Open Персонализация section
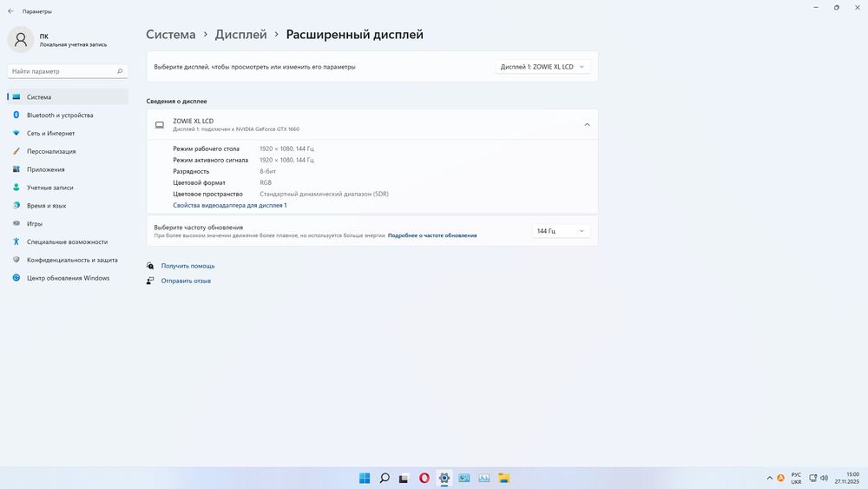This screenshot has width=868, height=489. [68, 151]
